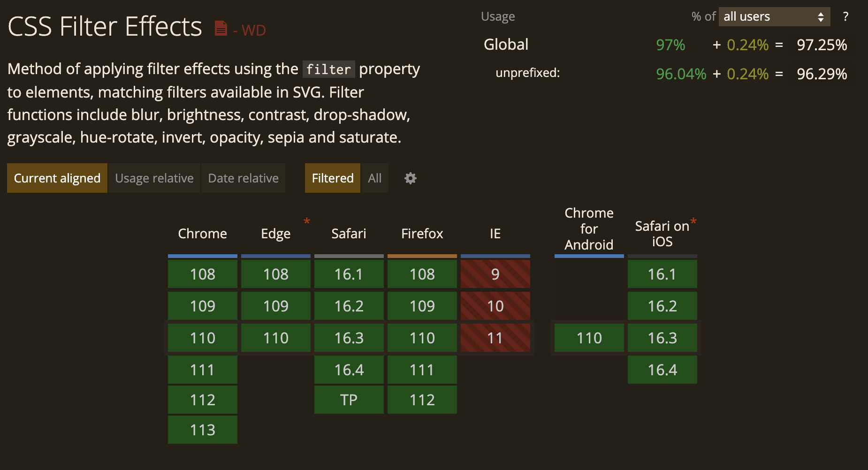Click the asterisk note next to Edge

[307, 221]
